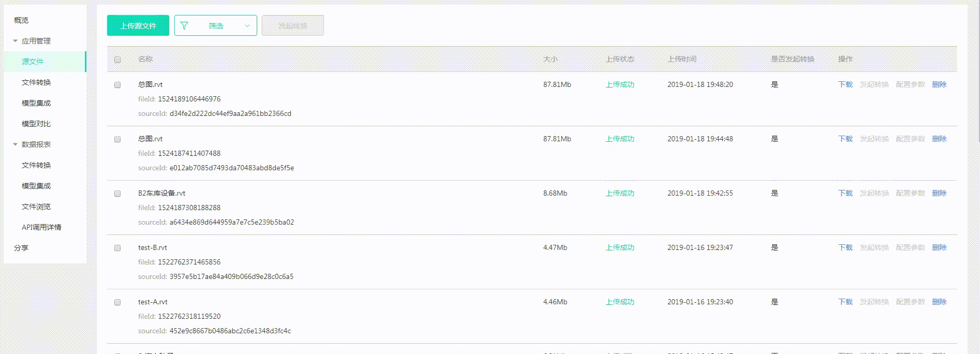This screenshot has height=354, width=980.
Task: Delete the test-B.rvt entry
Action: coord(939,247)
